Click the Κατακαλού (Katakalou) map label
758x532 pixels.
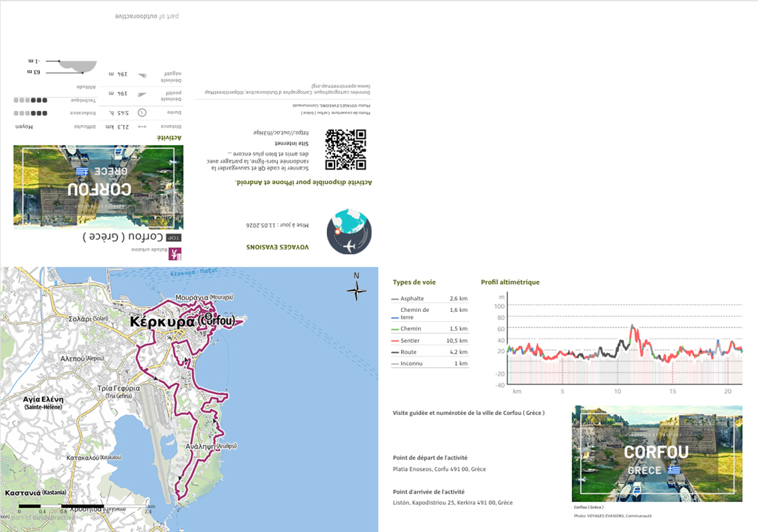94,457
